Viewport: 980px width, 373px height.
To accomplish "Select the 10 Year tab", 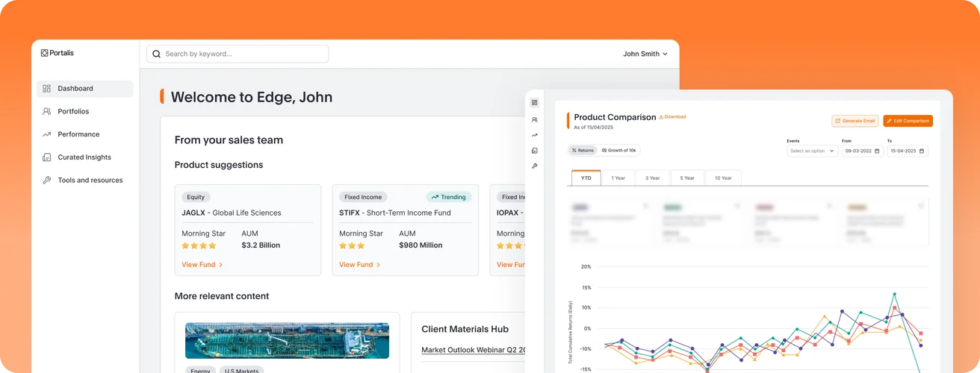I will (x=723, y=178).
